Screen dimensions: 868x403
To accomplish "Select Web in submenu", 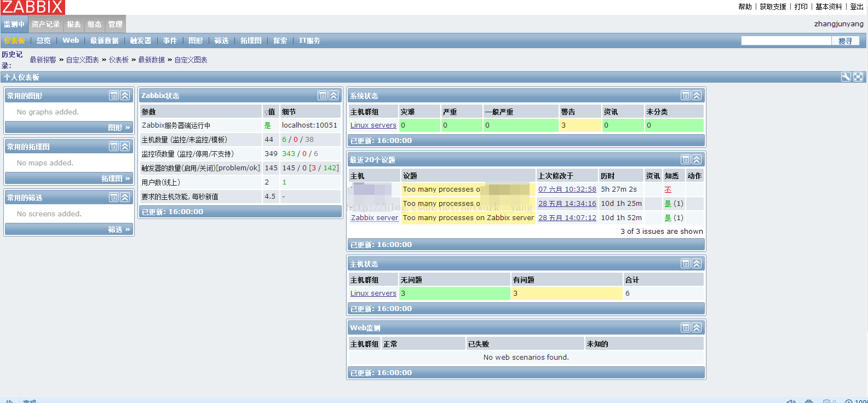I will (x=71, y=41).
